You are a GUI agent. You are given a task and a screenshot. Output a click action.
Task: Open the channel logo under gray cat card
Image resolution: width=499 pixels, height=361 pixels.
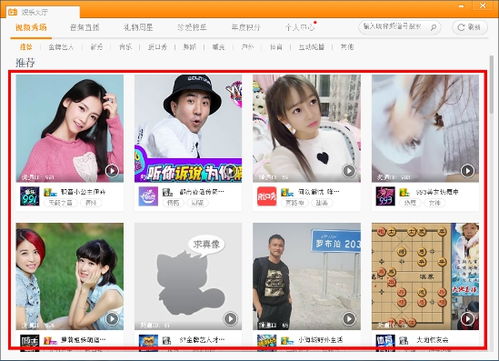coord(148,342)
